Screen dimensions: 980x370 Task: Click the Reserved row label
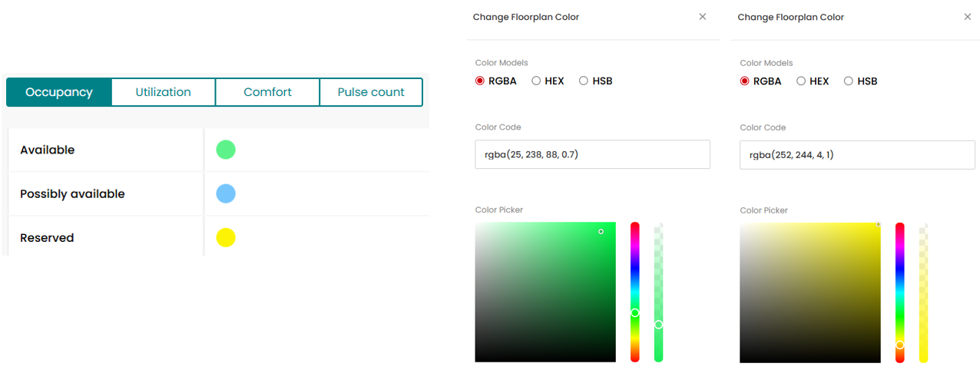click(47, 238)
